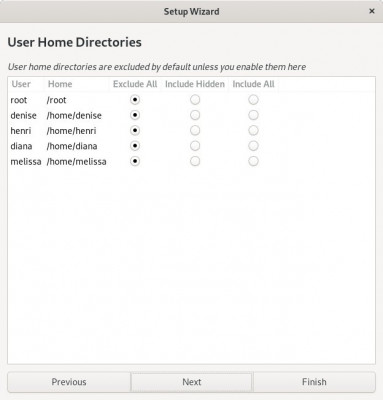
Task: Click Finish to complete setup
Action: point(314,382)
